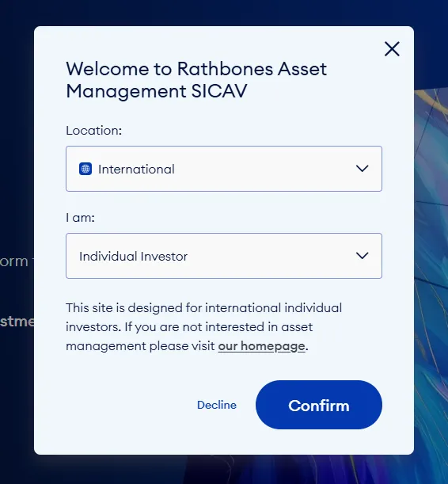Follow the 'our homepage' link
Image resolution: width=448 pixels, height=484 pixels.
pyautogui.click(x=261, y=346)
